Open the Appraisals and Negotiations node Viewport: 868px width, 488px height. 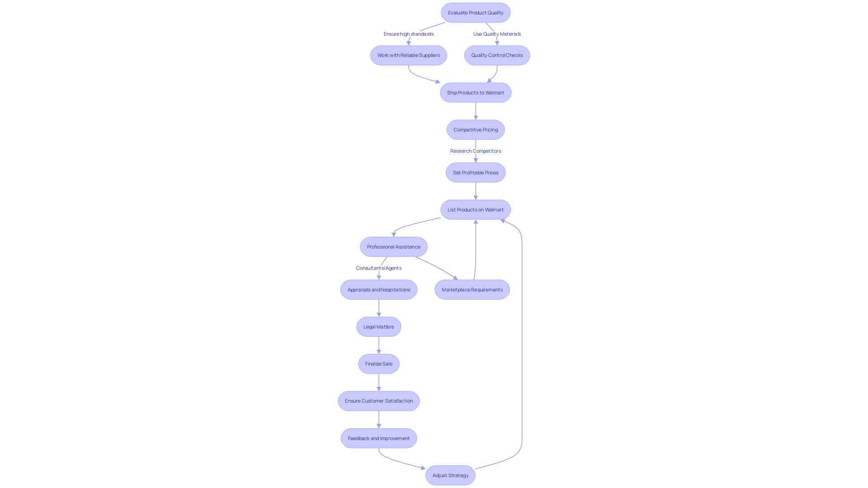coord(378,289)
